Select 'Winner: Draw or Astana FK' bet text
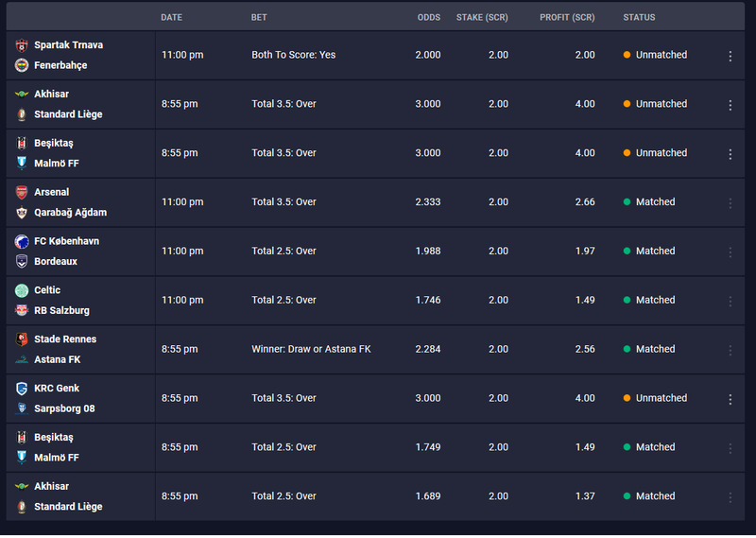 [311, 349]
